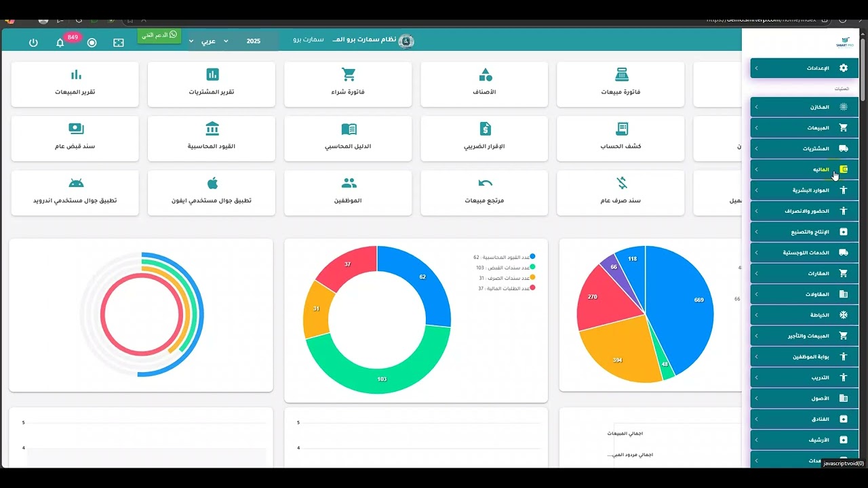Expand الإنتاج والتصنيع using its chevron
The height and width of the screenshot is (488, 868).
pyautogui.click(x=757, y=232)
